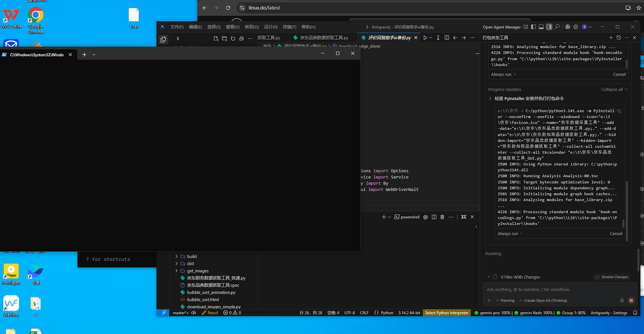Image resolution: width=644 pixels, height=334 pixels.
Task: Create a new file in Explorer
Action: click(216, 38)
